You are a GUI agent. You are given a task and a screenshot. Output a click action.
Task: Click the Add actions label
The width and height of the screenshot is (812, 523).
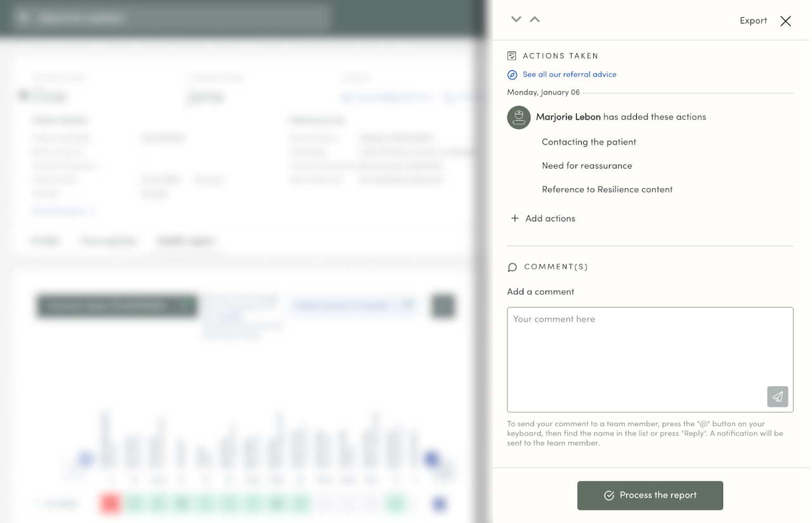[550, 219]
